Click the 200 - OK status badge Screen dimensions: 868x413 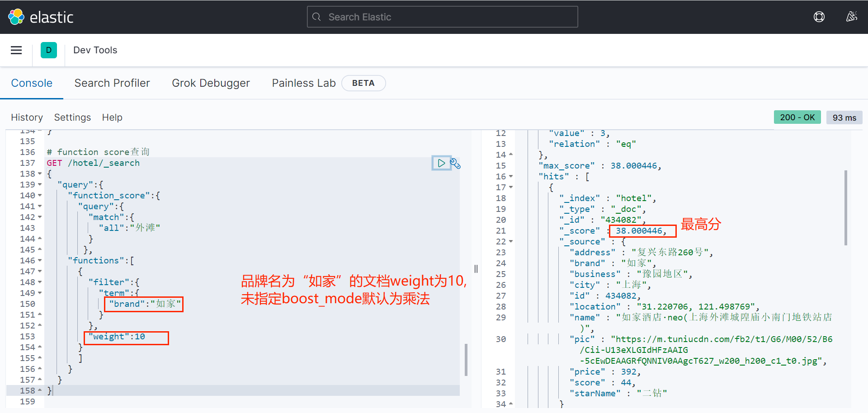point(797,117)
